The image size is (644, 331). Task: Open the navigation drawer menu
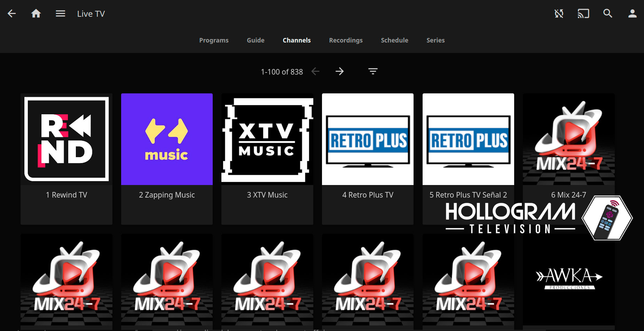click(60, 13)
